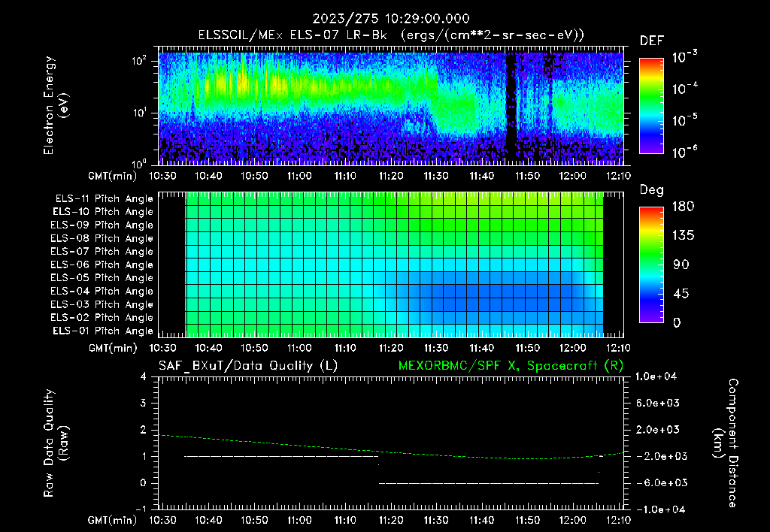Screen dimensions: 770x532
Task: Click 10:50 tick under the pitch angle panel
Action: (x=254, y=348)
